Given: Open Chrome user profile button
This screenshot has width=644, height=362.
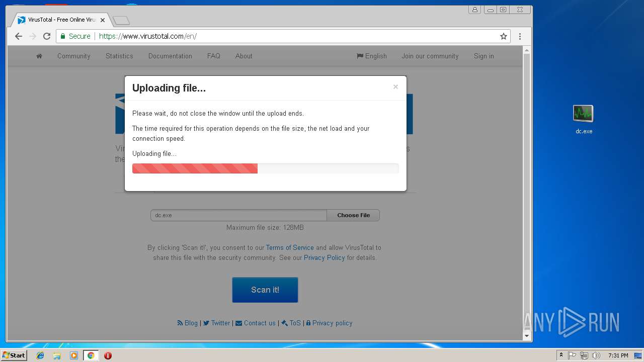Looking at the screenshot, I should click(474, 10).
